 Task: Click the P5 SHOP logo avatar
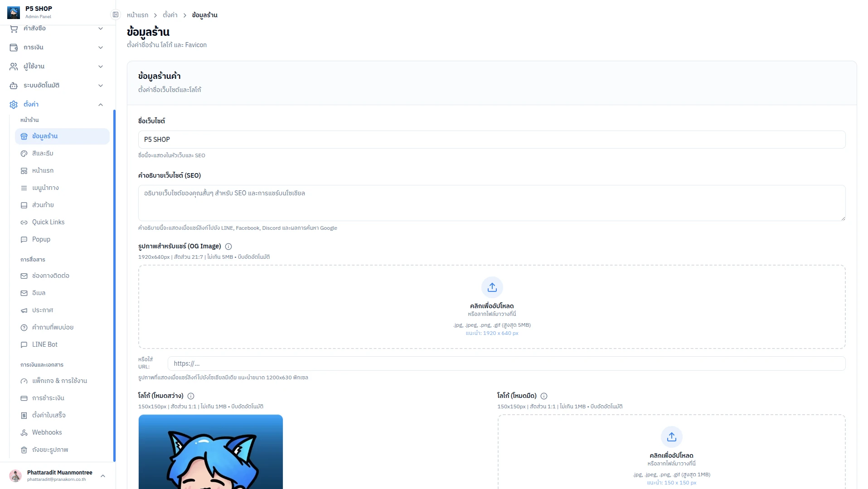pos(14,12)
